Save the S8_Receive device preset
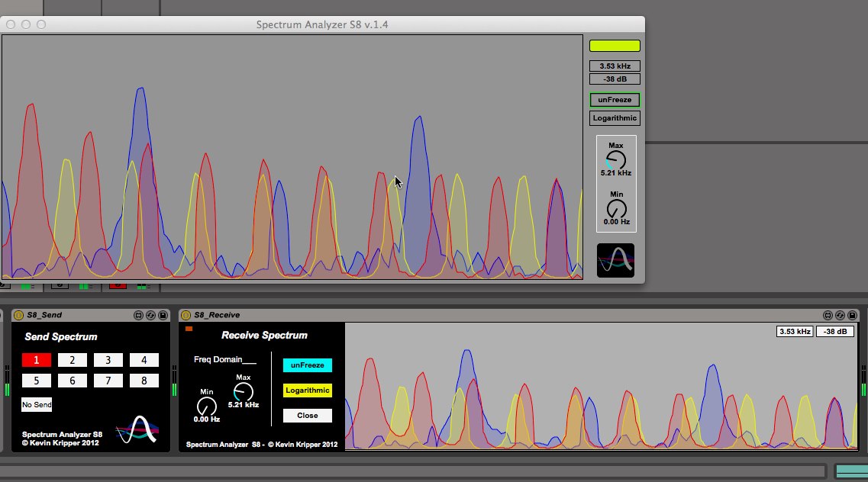 coord(852,314)
